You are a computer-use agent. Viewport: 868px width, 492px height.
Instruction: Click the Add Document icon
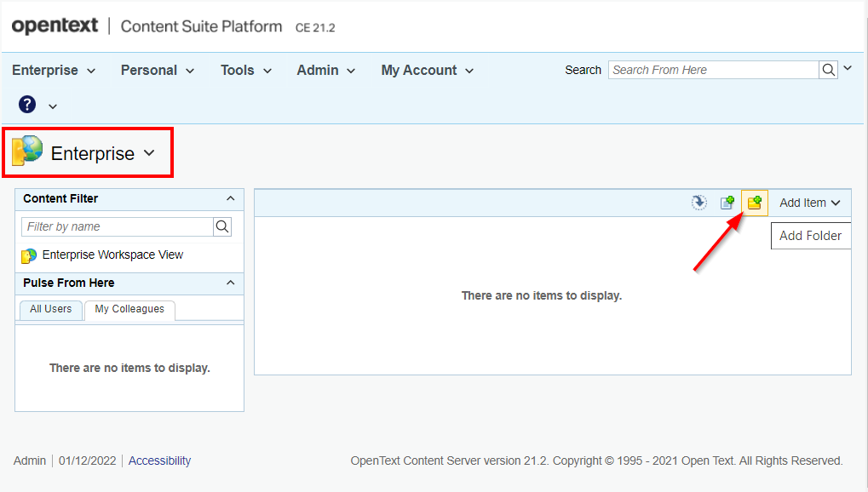[x=727, y=203]
